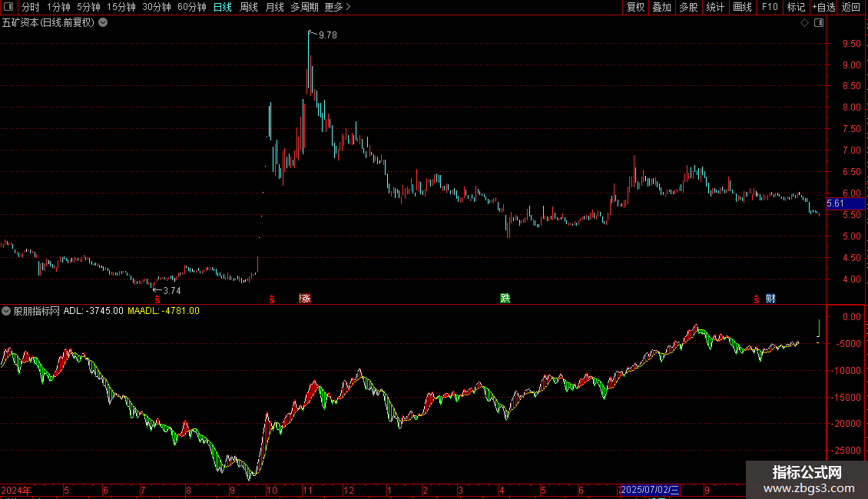
Task: Toggle right info panel icon near price axis
Action: [819, 22]
